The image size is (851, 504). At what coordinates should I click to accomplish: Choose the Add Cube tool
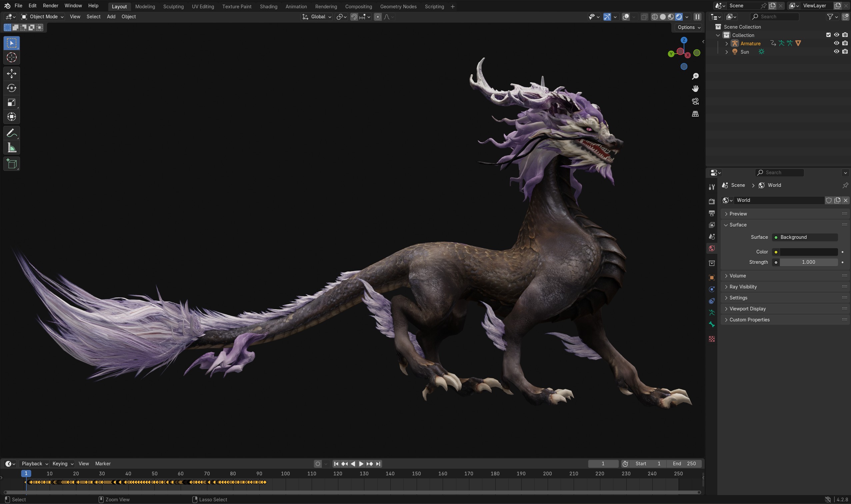point(12,164)
